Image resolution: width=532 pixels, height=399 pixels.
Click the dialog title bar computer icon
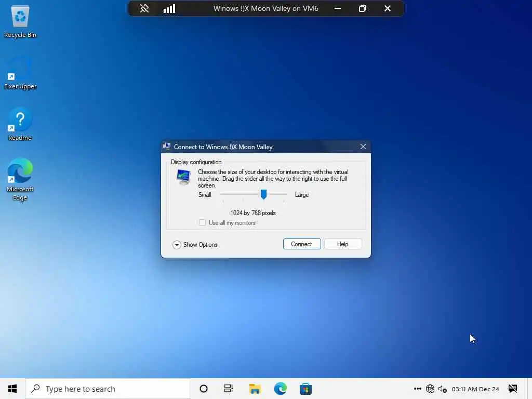tap(167, 147)
